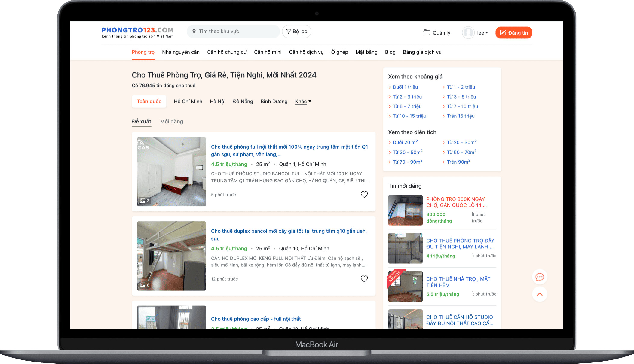
Task: Click the Bộ lọc filter button
Action: tap(296, 32)
